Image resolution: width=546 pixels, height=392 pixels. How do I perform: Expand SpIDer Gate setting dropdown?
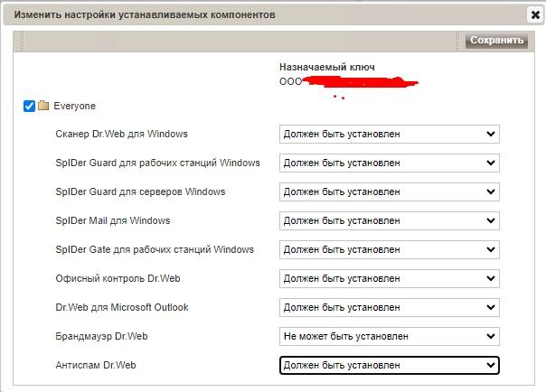[389, 249]
